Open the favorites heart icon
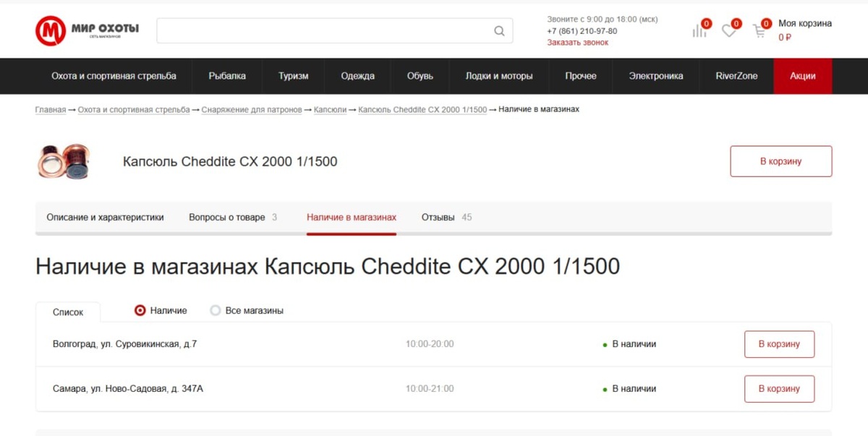868x436 pixels. [729, 31]
